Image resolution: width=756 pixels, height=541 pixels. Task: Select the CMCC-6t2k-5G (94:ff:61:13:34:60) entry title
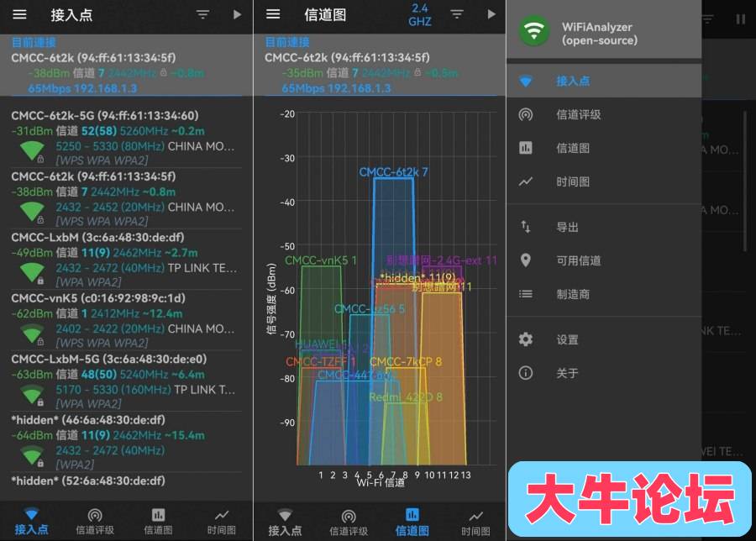pyautogui.click(x=105, y=116)
